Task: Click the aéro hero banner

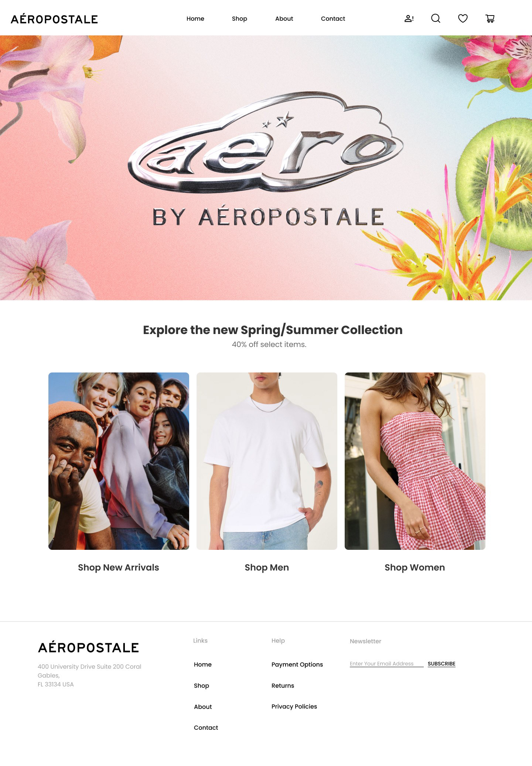Action: (266, 168)
